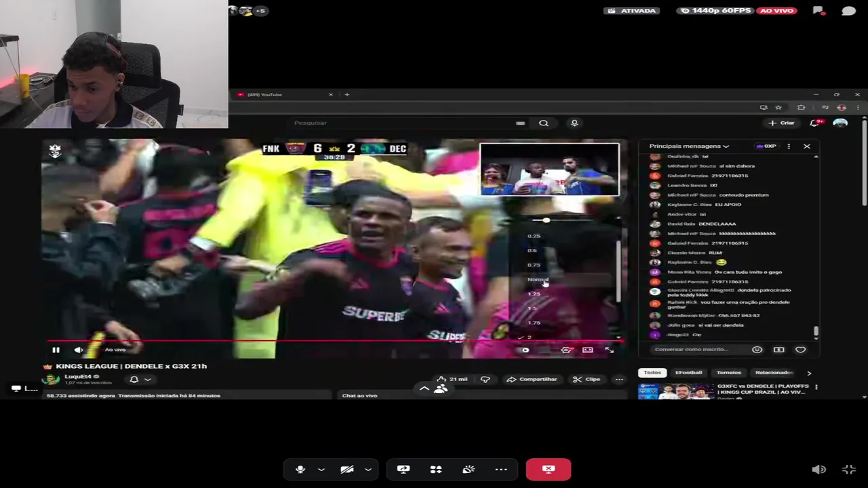
Task: Open the Super Chat dollar icon
Action: click(778, 350)
